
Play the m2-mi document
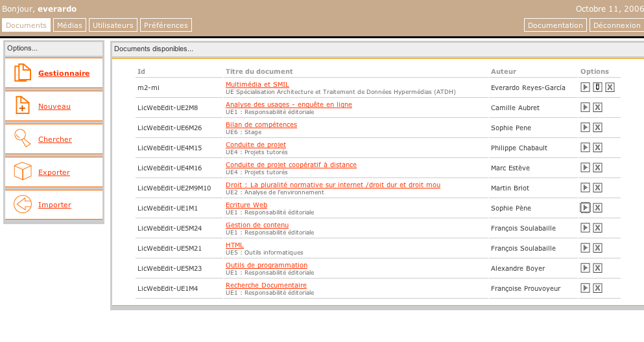pyautogui.click(x=585, y=87)
